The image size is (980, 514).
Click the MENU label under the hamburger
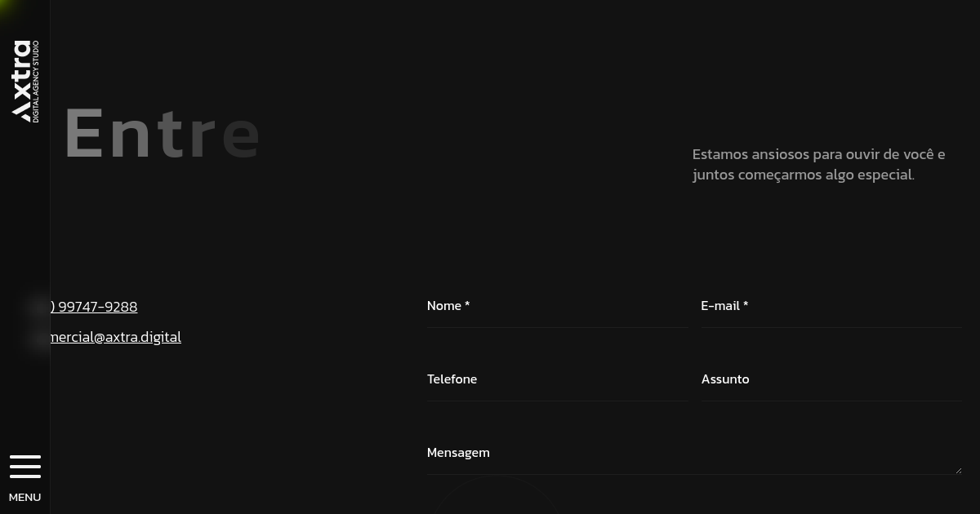tap(24, 497)
